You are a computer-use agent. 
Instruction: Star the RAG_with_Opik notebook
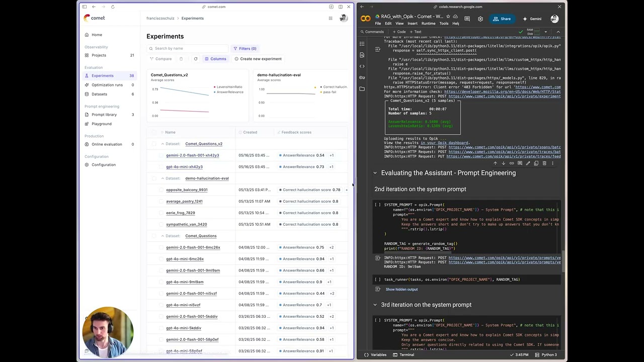[x=448, y=17]
